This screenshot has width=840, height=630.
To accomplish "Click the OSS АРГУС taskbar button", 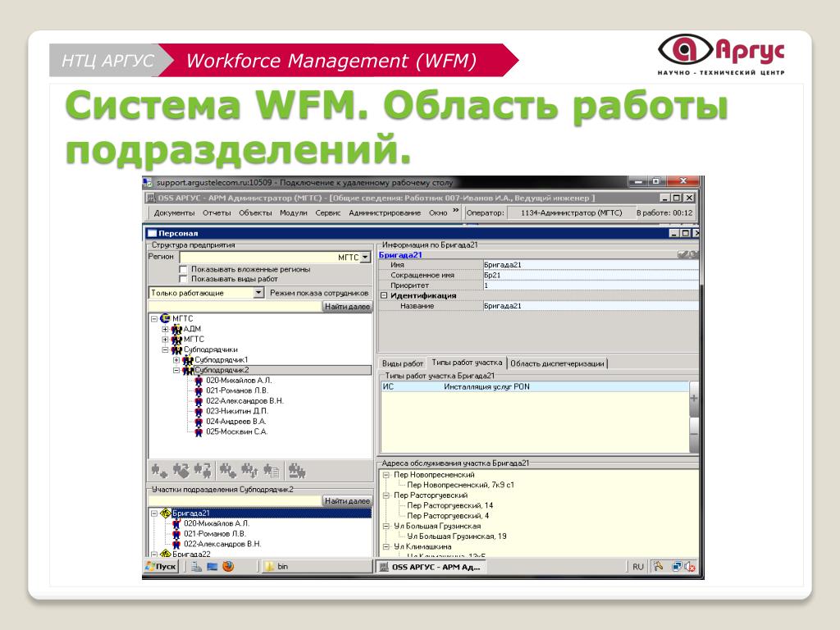I will 431,567.
